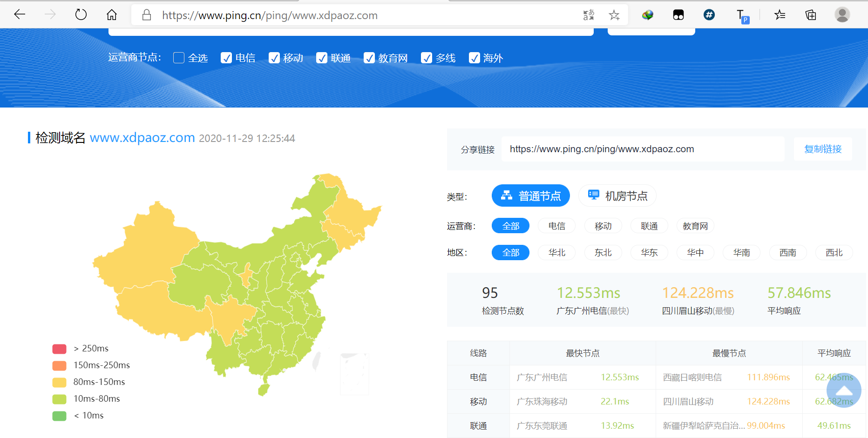This screenshot has height=438, width=868.
Task: Click the browser forward arrow
Action: point(50,15)
